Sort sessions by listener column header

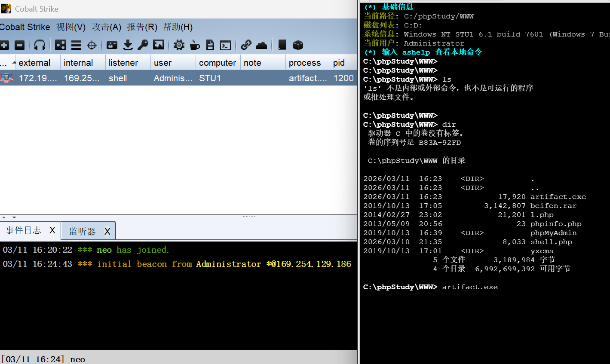(128, 63)
